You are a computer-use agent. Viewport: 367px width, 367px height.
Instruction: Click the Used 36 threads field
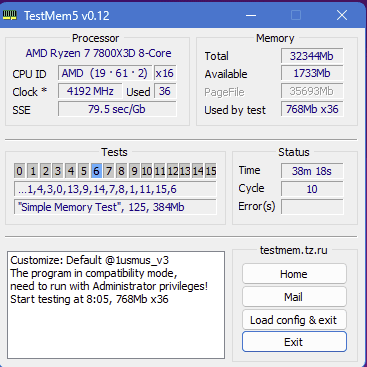[x=165, y=91]
